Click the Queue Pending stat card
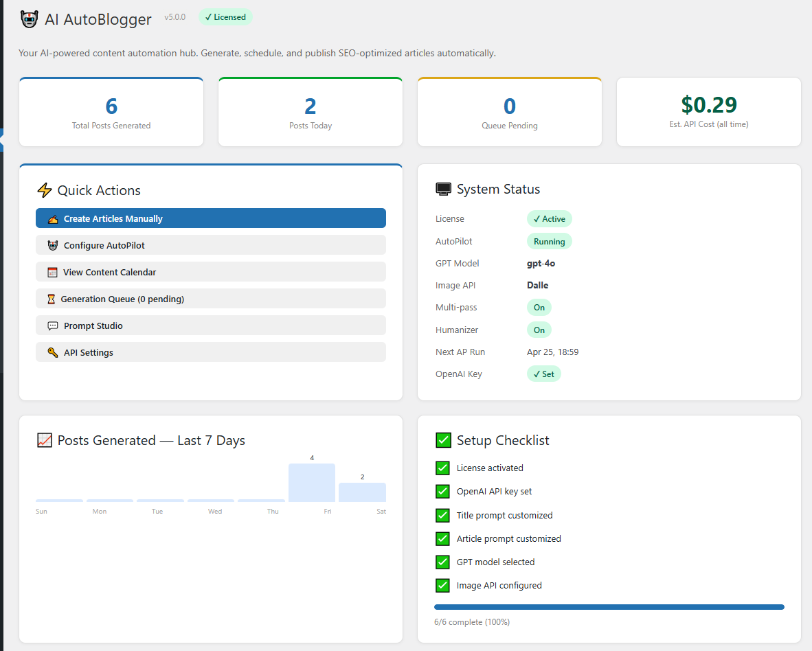Screen dimensions: 812x651 click(x=510, y=113)
